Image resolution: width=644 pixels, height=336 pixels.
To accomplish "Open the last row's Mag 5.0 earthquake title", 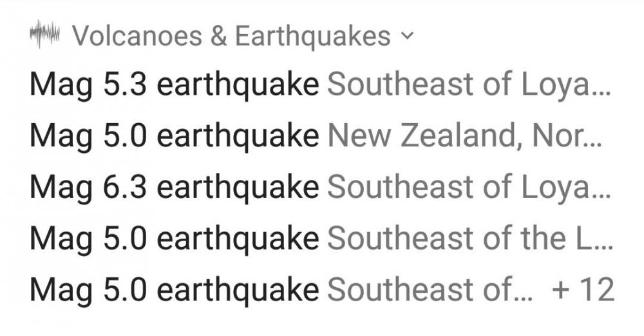I will tap(174, 290).
